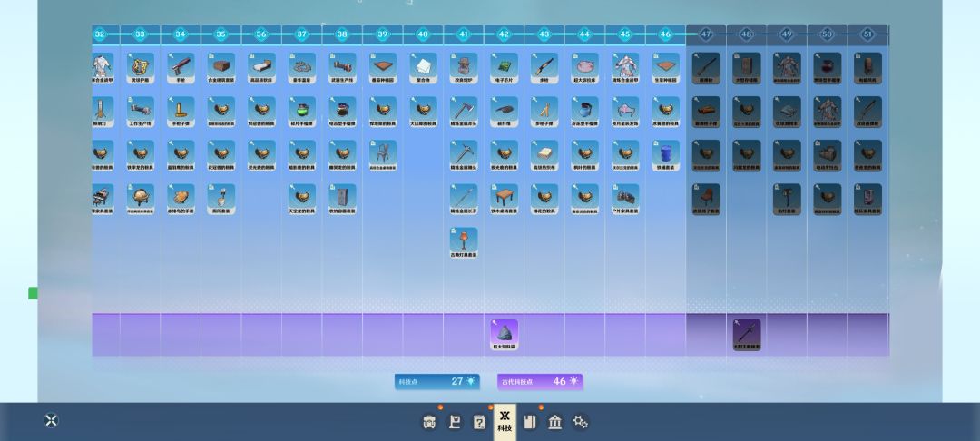The width and height of the screenshot is (980, 441).
Task: Select the locked dark sword in the ancient row
Action: click(746, 335)
